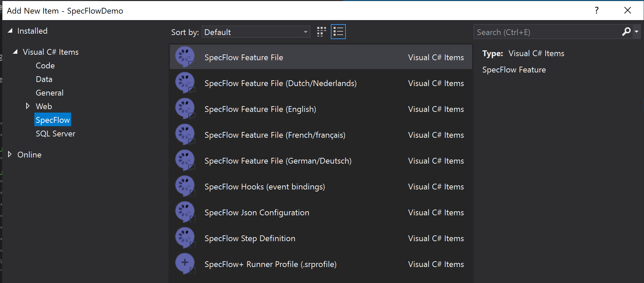Open the search options dropdown arrow
This screenshot has height=283, width=644.
pyautogui.click(x=637, y=32)
